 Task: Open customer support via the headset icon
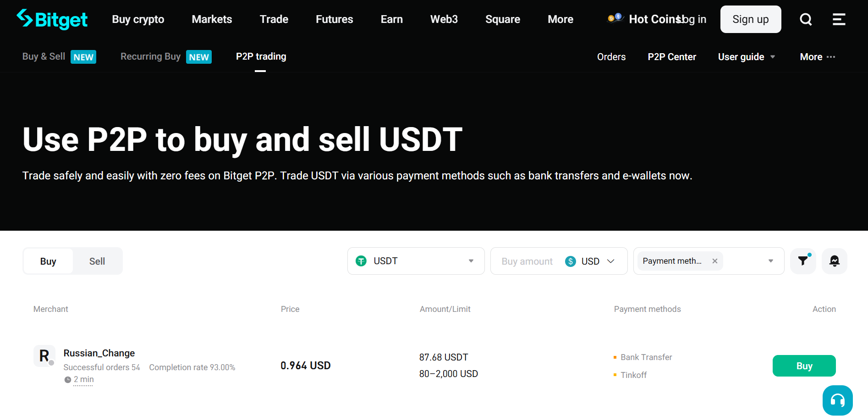[837, 400]
